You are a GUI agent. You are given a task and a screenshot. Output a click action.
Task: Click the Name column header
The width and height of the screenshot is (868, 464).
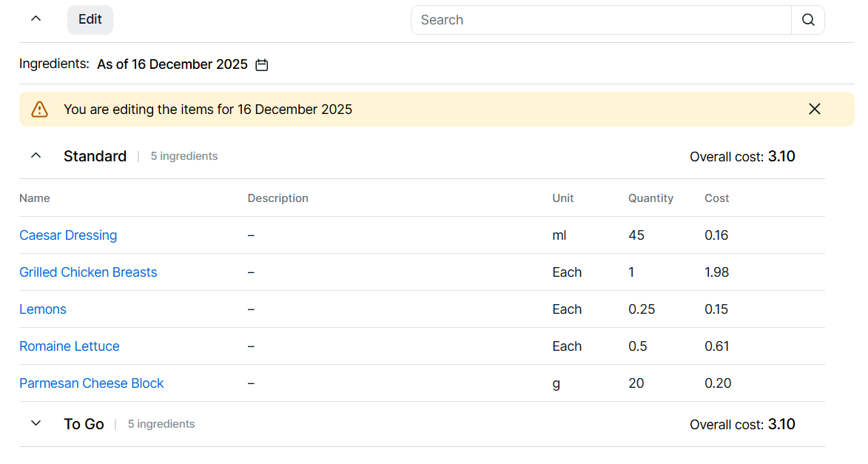click(x=35, y=198)
